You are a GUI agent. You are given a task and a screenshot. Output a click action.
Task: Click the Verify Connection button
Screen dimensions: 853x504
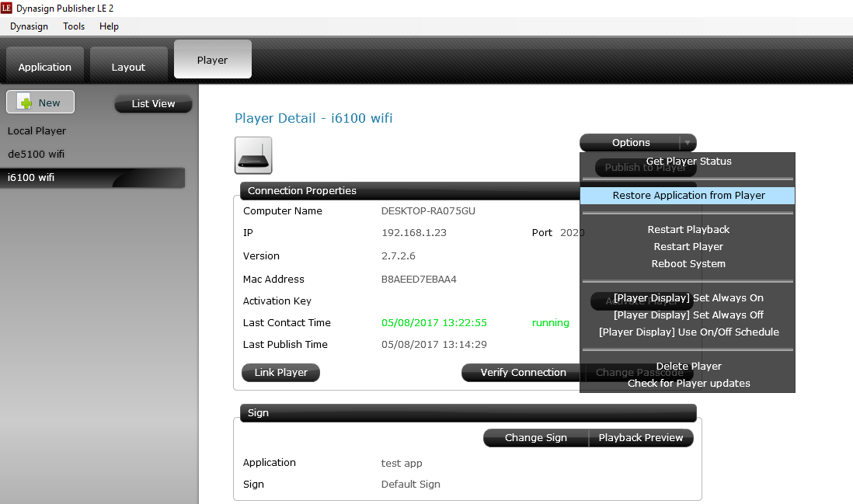(x=521, y=373)
